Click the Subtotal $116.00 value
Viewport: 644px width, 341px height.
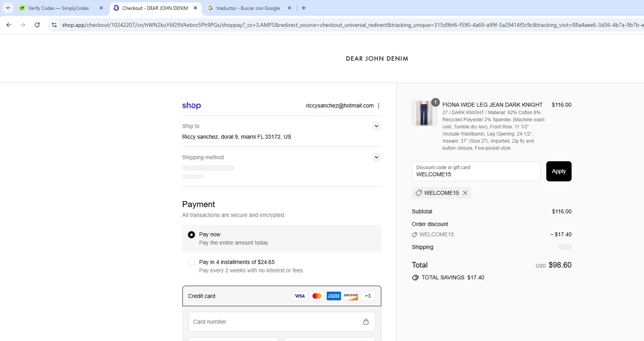click(x=562, y=211)
